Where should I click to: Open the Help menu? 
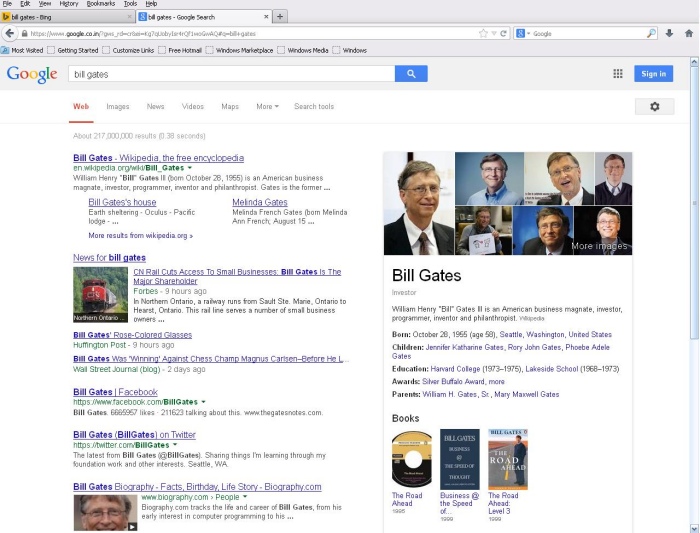(x=151, y=4)
